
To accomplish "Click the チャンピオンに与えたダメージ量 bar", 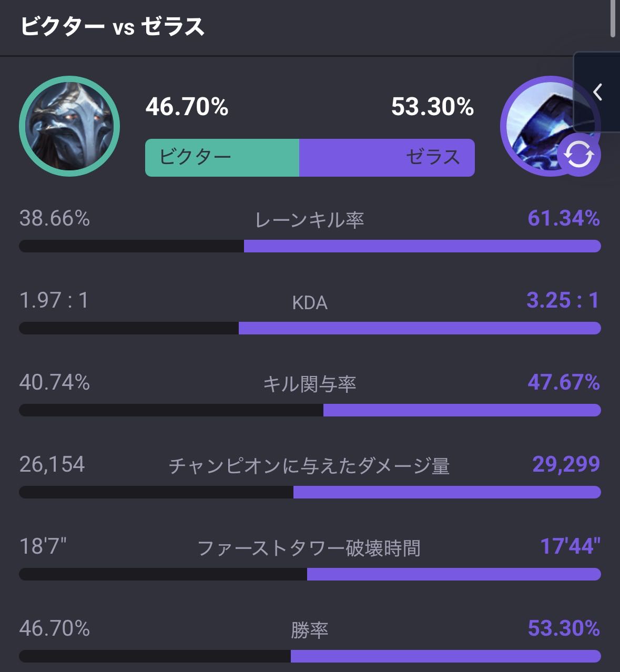I will pos(310,492).
